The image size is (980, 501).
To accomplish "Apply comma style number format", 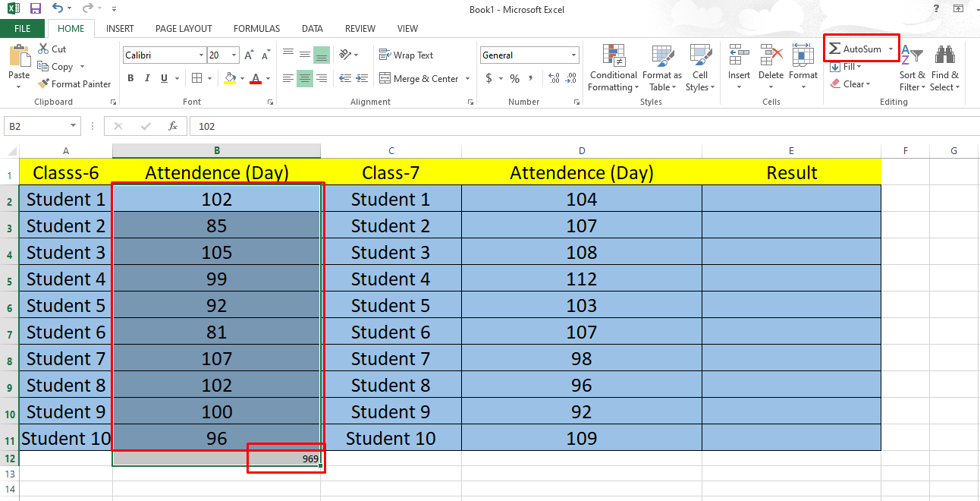I will coord(532,78).
